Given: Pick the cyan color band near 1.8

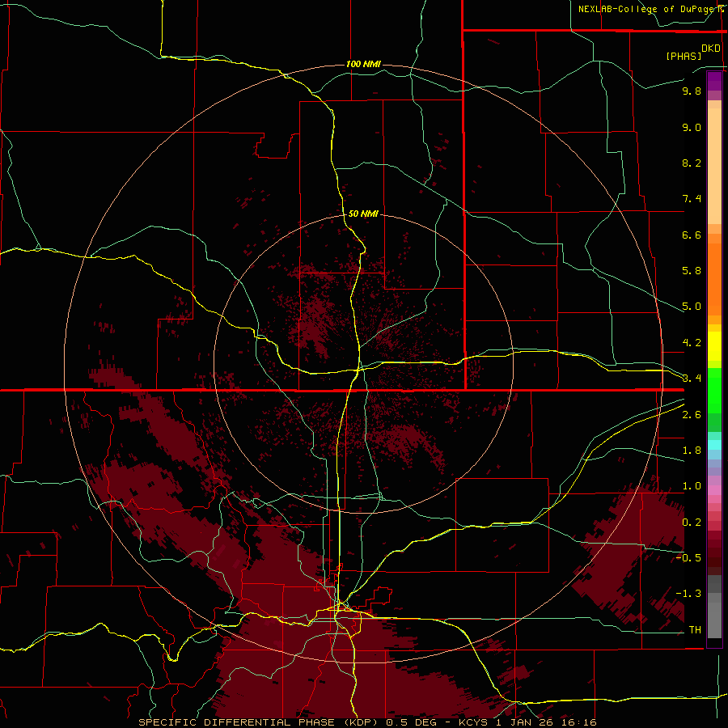Looking at the screenshot, I should pyautogui.click(x=714, y=445).
